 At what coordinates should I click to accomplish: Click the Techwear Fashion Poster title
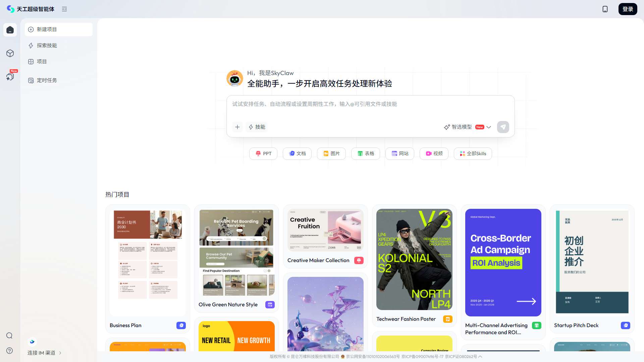tap(406, 319)
